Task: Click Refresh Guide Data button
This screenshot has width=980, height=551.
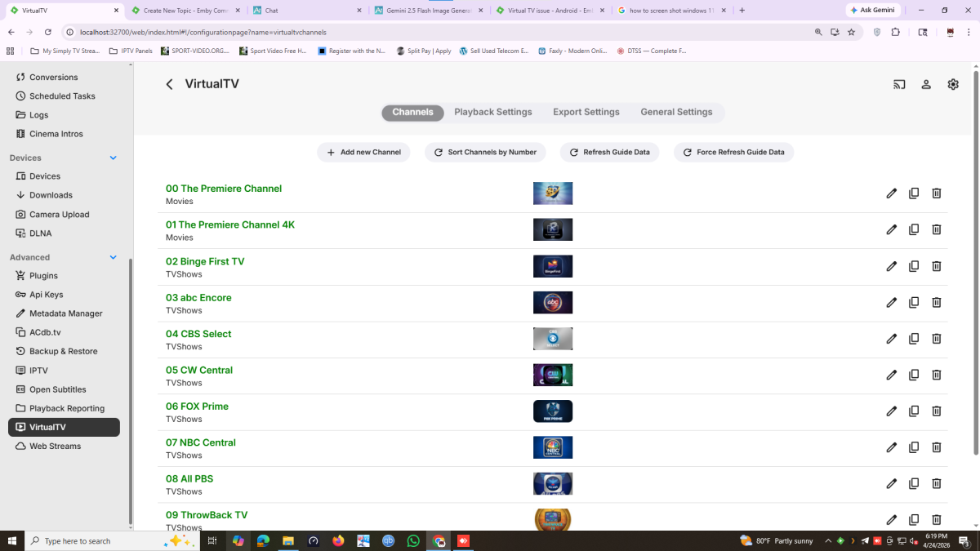Action: (x=609, y=152)
